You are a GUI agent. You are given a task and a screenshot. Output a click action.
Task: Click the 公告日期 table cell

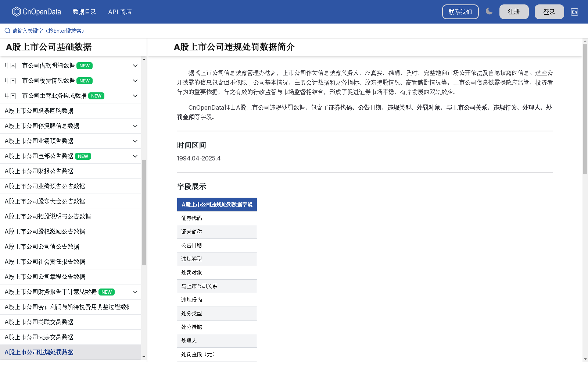(217, 245)
